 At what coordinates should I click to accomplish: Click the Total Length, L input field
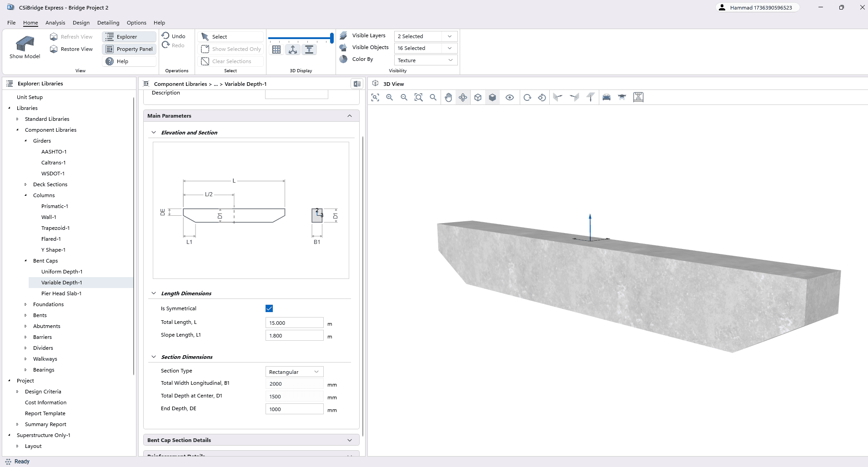tap(294, 323)
